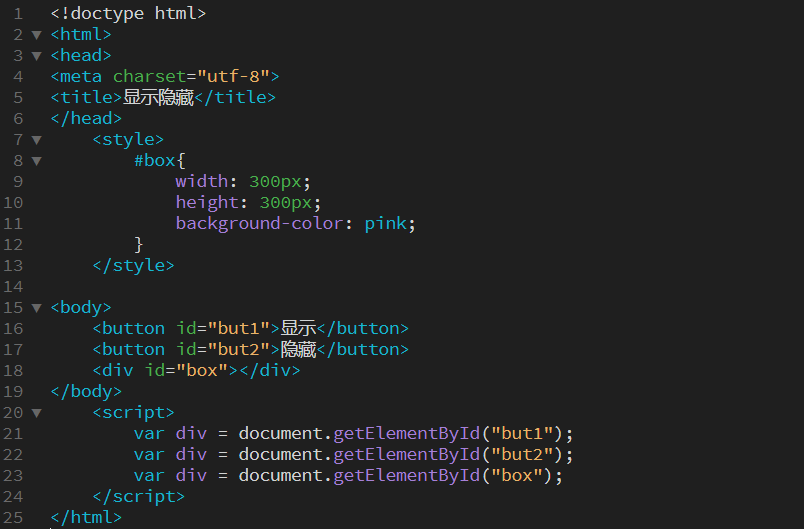Click getElementById on line 21
This screenshot has width=804, height=529.
click(x=407, y=434)
